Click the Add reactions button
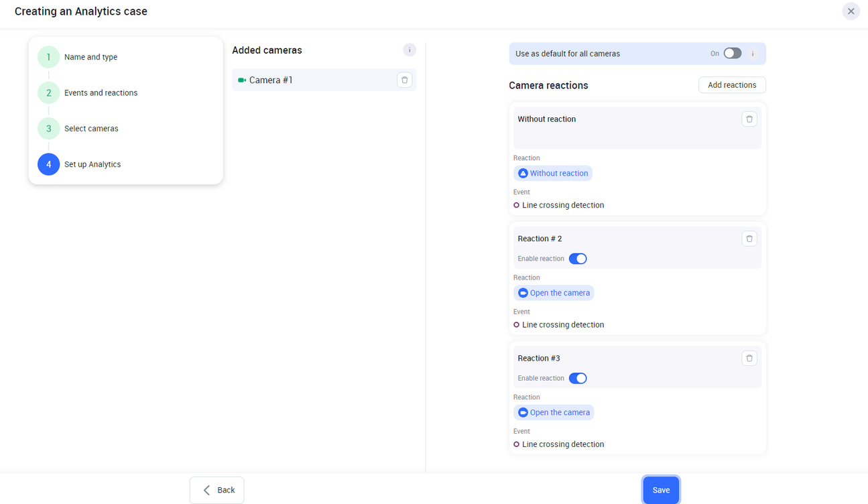 732,85
